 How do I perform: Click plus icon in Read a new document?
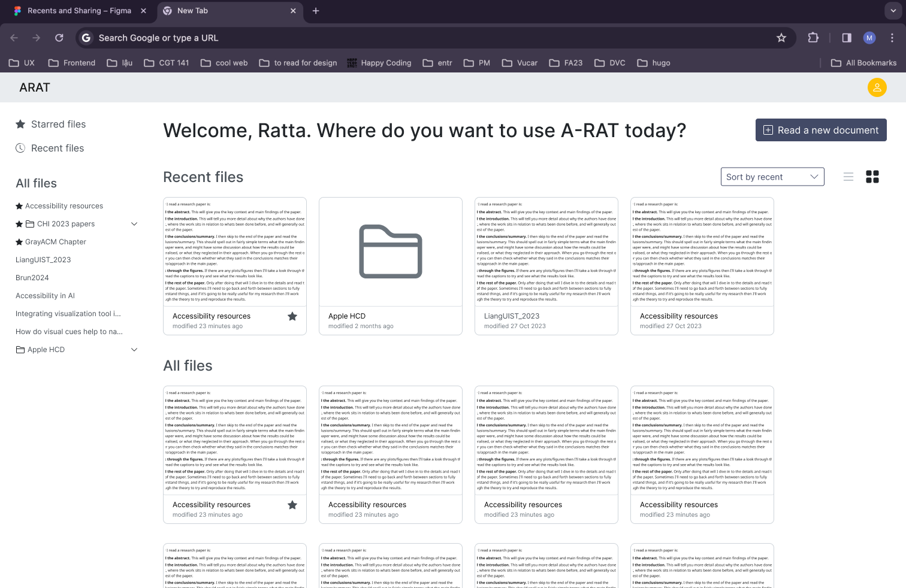[x=768, y=130]
